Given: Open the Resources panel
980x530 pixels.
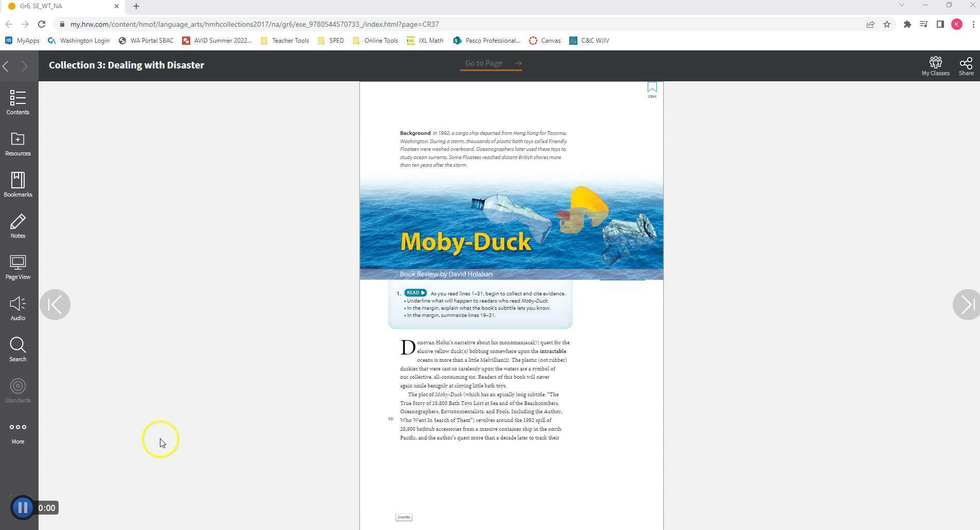Looking at the screenshot, I should [x=17, y=143].
